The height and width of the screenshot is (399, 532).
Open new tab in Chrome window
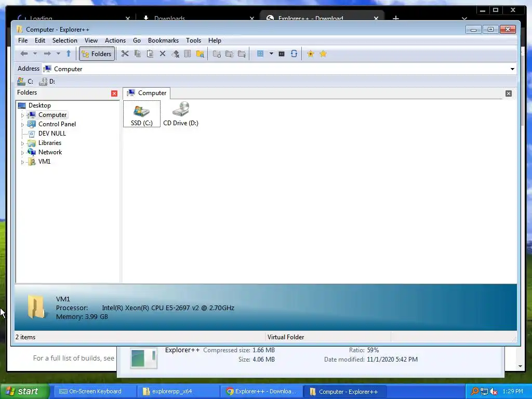[x=395, y=18]
